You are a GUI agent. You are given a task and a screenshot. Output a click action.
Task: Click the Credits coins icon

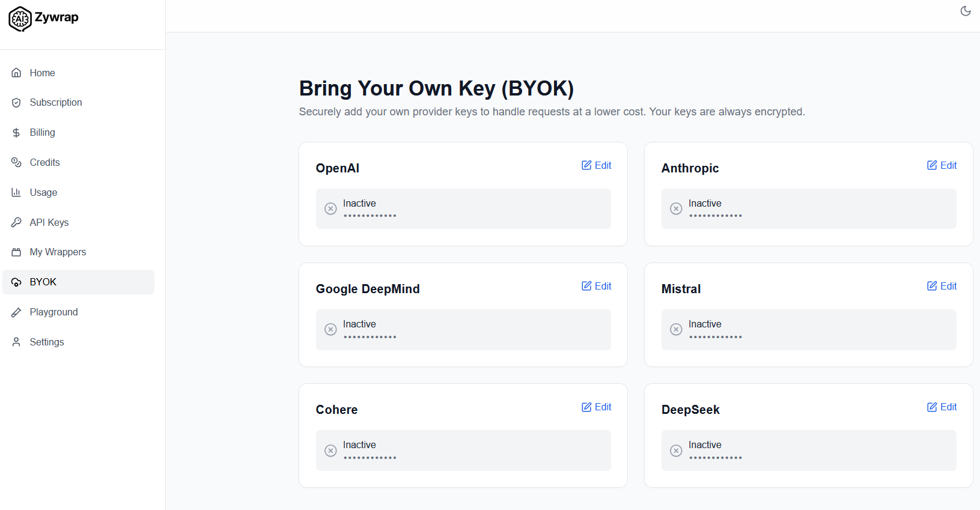click(16, 162)
